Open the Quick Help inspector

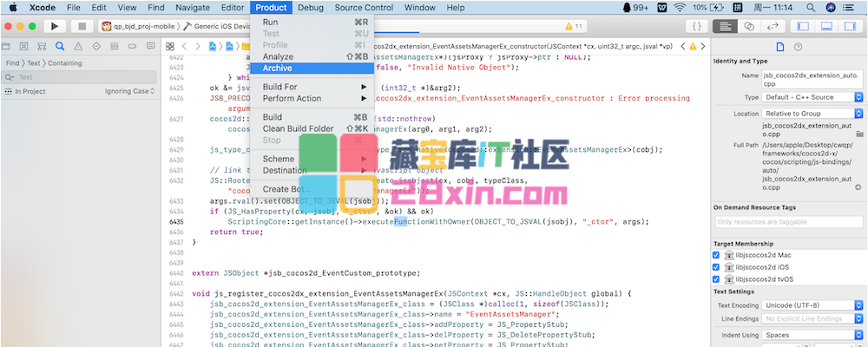[797, 46]
